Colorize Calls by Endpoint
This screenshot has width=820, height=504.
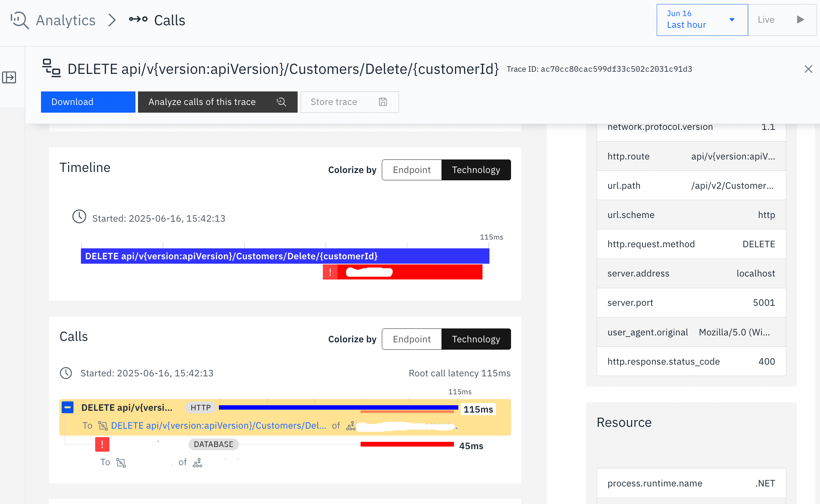tap(412, 339)
